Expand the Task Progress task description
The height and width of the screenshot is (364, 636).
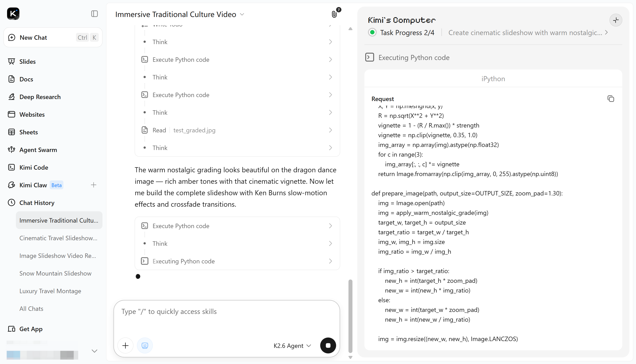(528, 33)
